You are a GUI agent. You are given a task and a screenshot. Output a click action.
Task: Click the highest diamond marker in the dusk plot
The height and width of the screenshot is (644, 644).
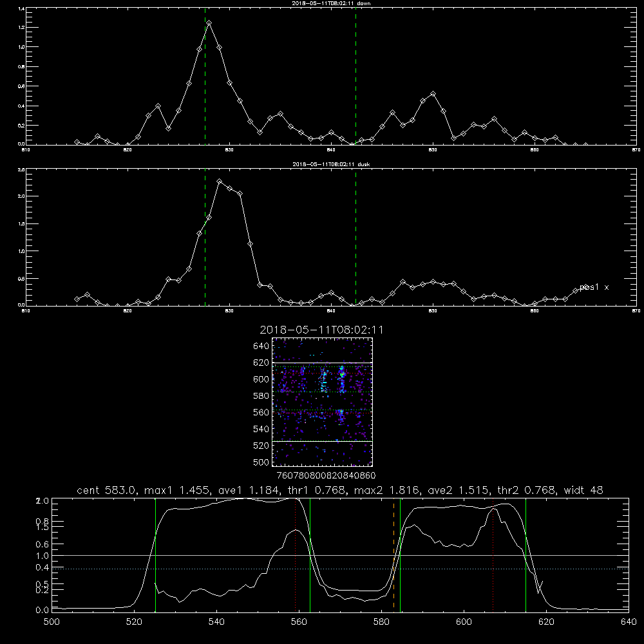pyautogui.click(x=220, y=181)
